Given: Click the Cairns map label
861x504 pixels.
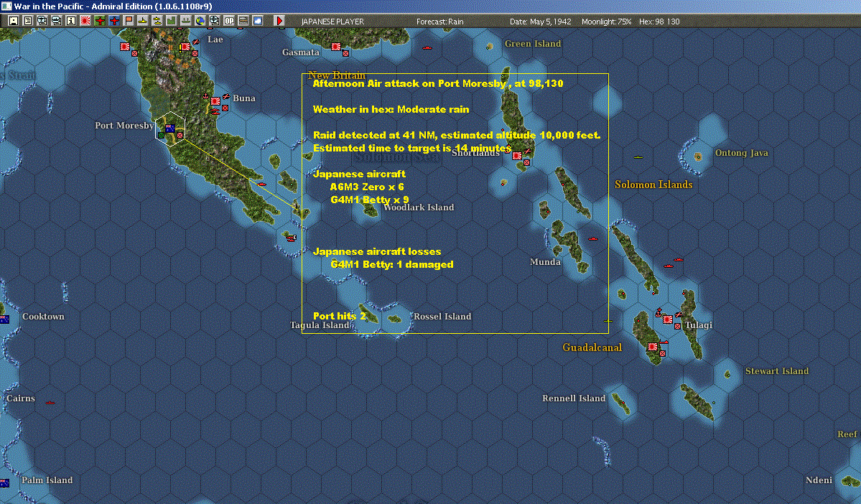Looking at the screenshot, I should [x=21, y=398].
